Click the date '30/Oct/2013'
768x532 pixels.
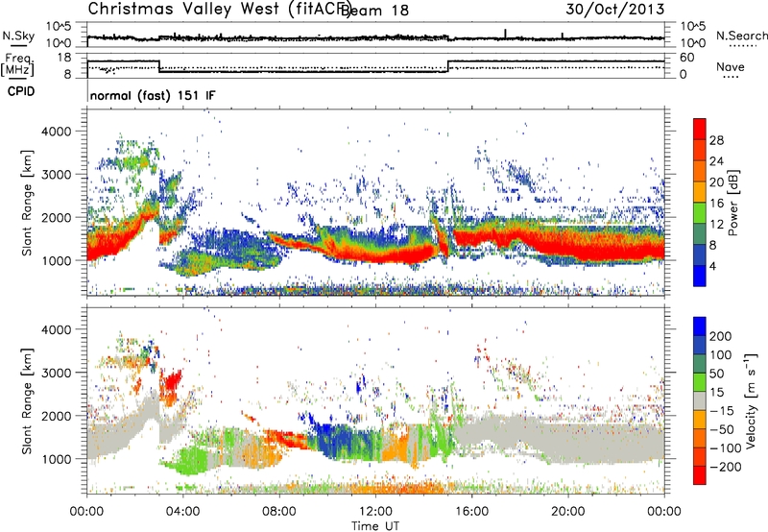tap(615, 9)
